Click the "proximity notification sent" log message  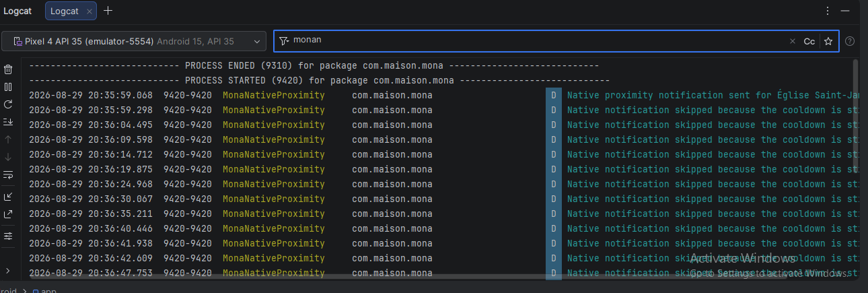coord(713,96)
